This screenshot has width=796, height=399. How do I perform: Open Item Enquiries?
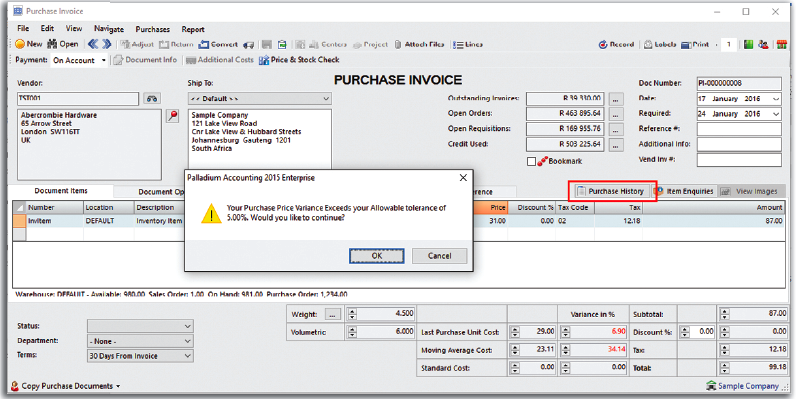coord(685,191)
